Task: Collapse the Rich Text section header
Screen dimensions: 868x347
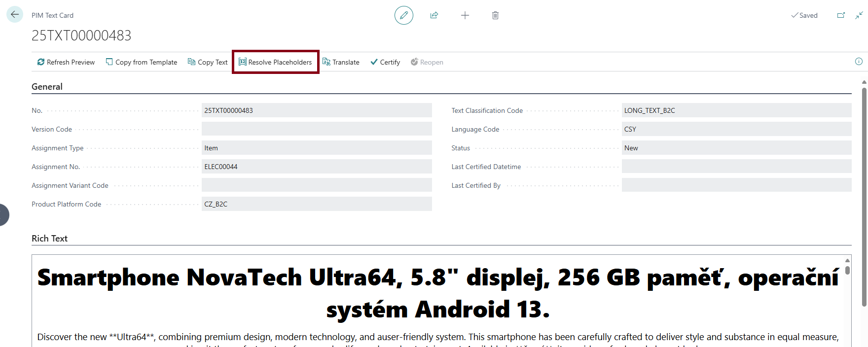Action: pyautogui.click(x=49, y=239)
